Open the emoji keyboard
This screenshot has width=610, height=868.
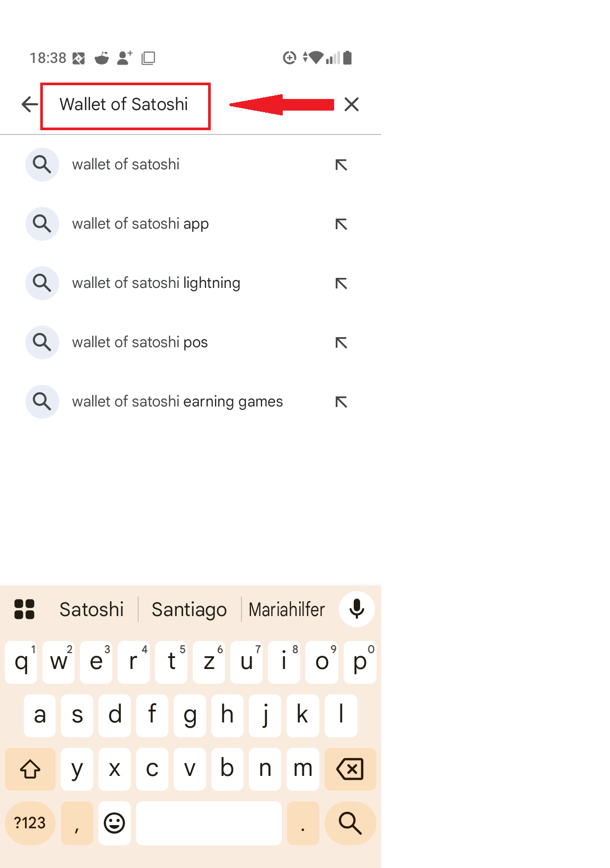click(x=114, y=823)
